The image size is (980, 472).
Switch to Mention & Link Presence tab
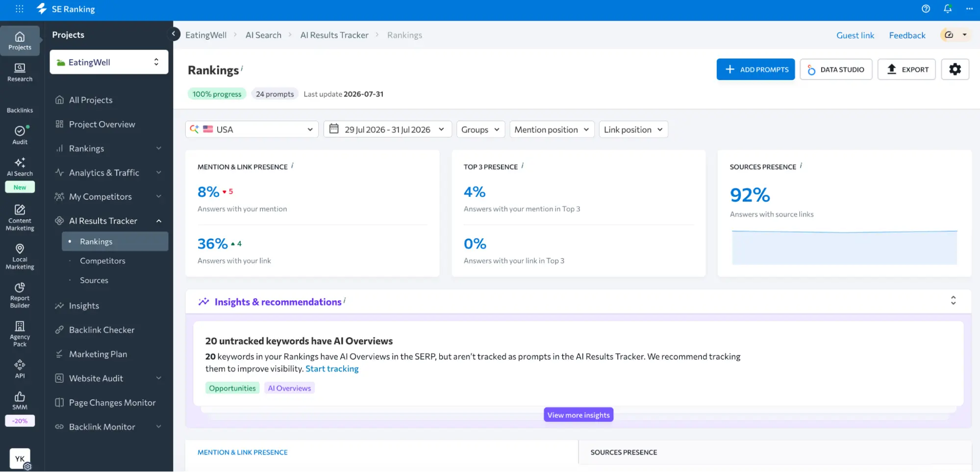[x=243, y=452]
